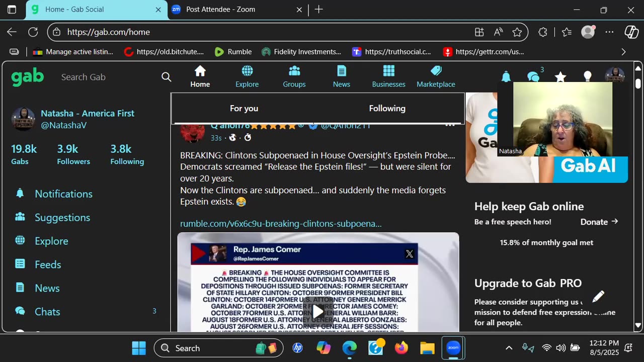Viewport: 644px width, 362px height.
Task: Click the Gab search magnifier icon
Action: (x=166, y=77)
